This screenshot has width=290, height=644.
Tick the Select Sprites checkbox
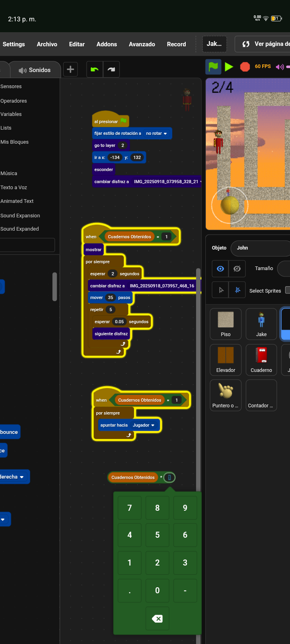(x=288, y=290)
